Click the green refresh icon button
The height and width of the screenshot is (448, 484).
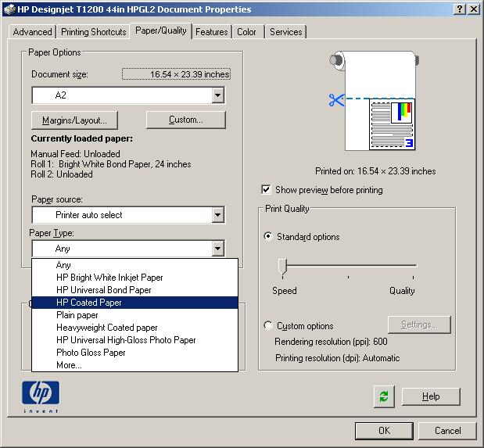[384, 396]
